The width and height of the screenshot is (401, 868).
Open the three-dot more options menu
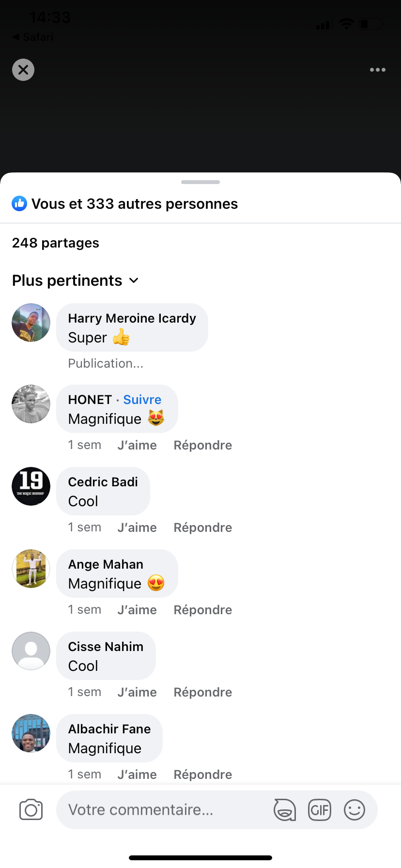pyautogui.click(x=378, y=70)
